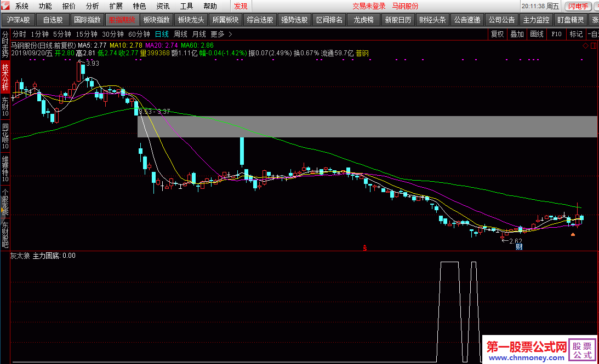This screenshot has width=599, height=364.
Task: Switch to 30分钟 chart period
Action: [x=113, y=34]
